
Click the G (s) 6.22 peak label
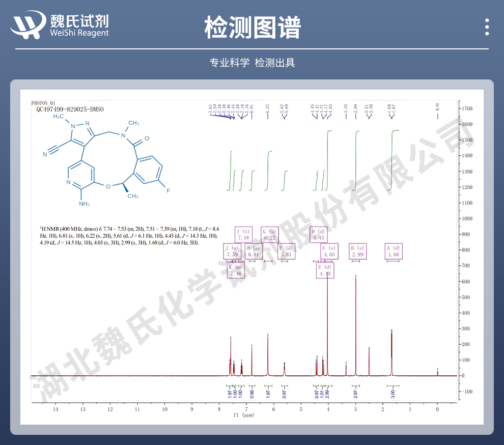pos(269,234)
